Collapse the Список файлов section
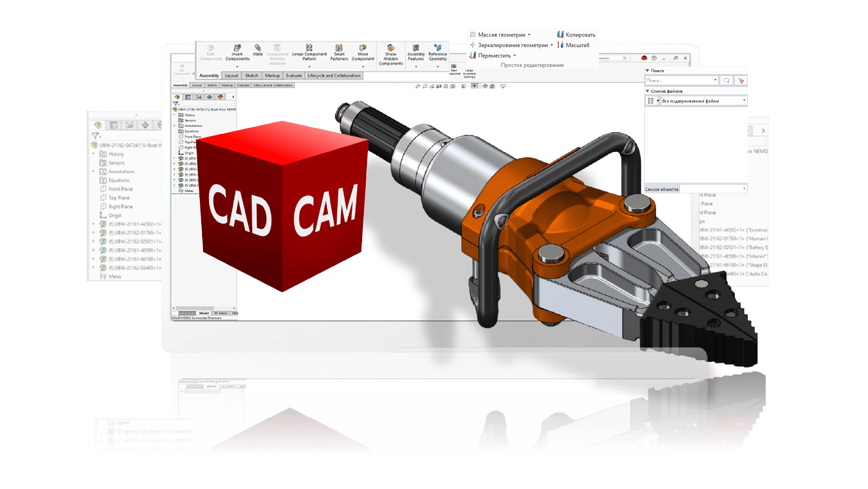Image resolution: width=868 pixels, height=489 pixels. click(647, 91)
